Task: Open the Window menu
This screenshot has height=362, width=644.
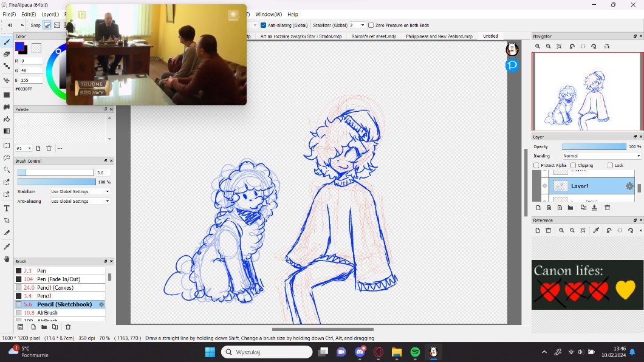Action: (x=269, y=14)
